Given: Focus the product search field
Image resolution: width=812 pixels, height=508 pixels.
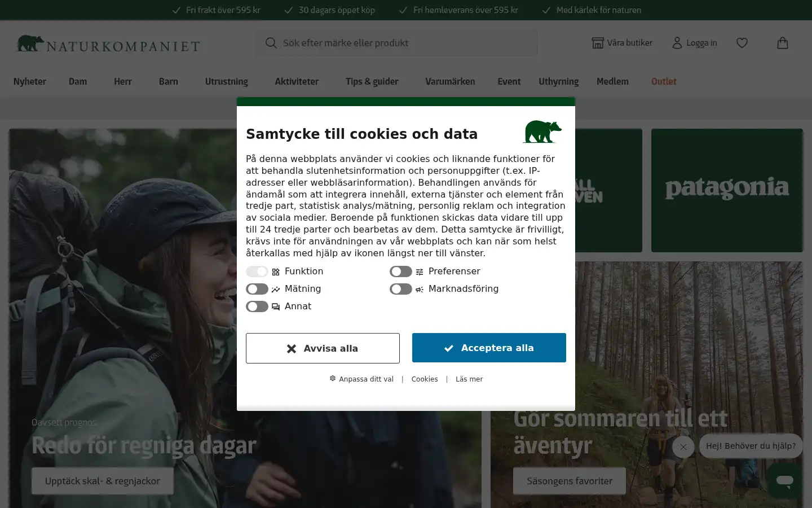Looking at the screenshot, I should 396,43.
